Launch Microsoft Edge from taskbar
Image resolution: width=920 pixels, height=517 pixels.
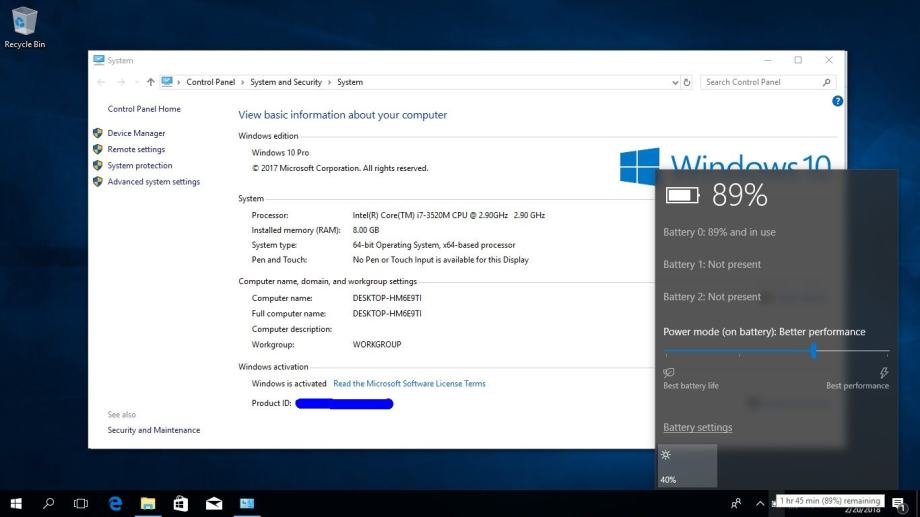click(x=116, y=504)
